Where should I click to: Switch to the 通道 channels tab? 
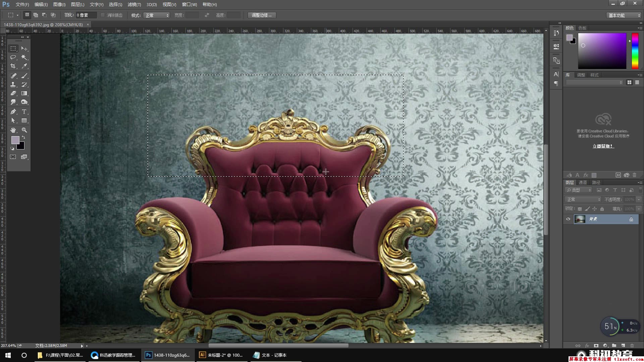[583, 182]
